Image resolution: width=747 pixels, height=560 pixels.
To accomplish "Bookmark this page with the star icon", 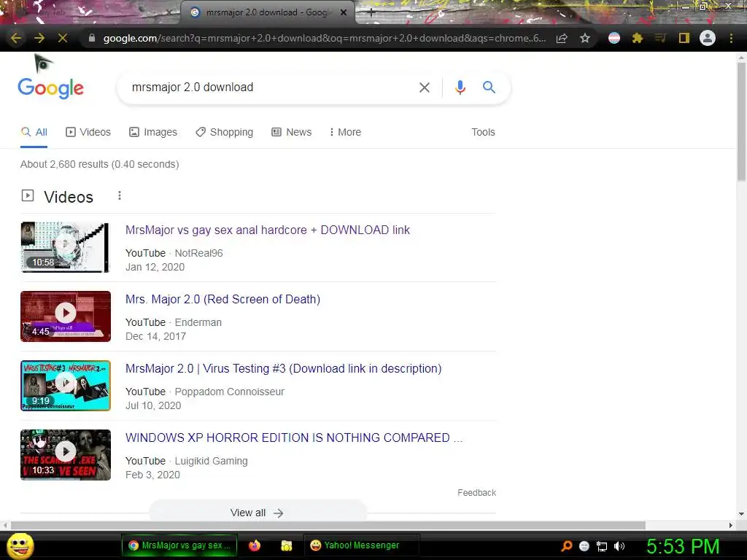I will coord(585,38).
